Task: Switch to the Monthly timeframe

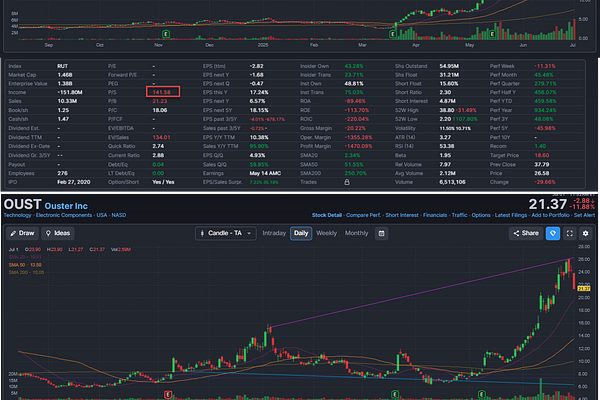Action: pos(356,233)
